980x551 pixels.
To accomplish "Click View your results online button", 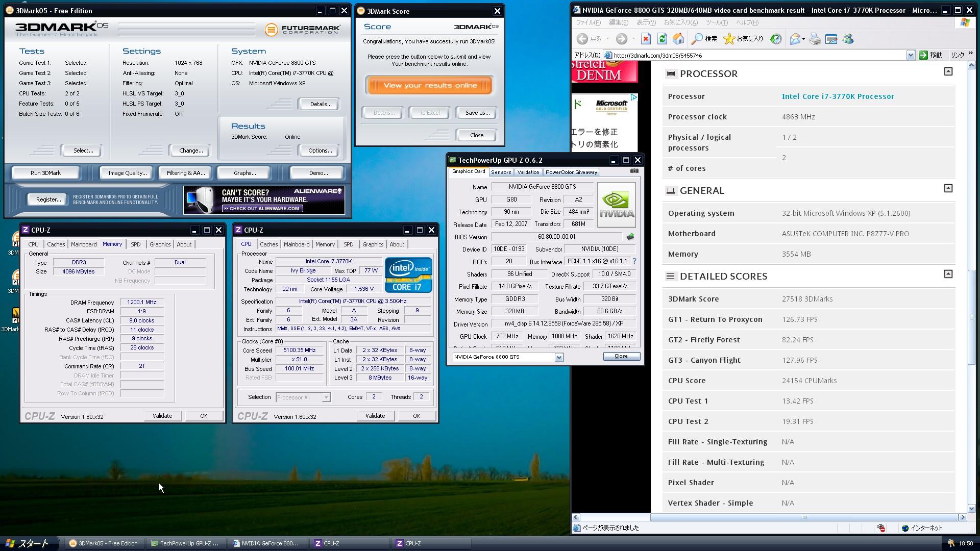I will coord(430,85).
